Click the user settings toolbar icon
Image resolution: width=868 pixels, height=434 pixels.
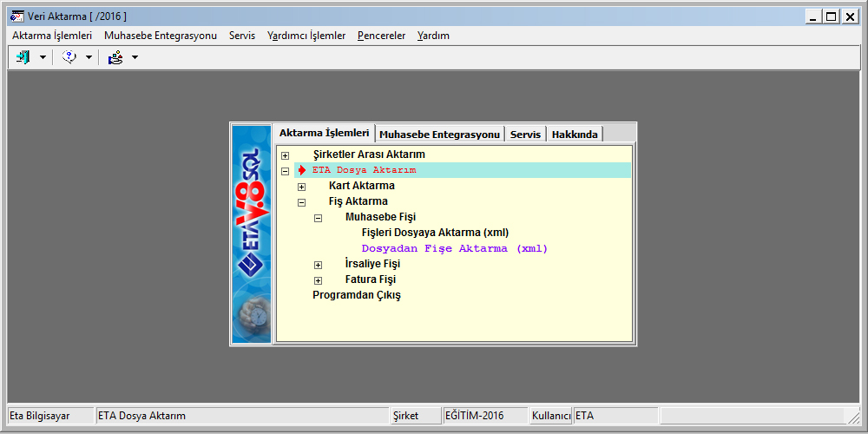tap(115, 57)
